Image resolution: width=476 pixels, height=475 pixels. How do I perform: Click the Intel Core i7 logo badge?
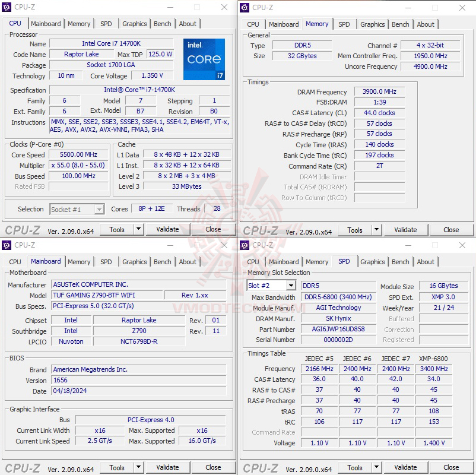pos(204,59)
